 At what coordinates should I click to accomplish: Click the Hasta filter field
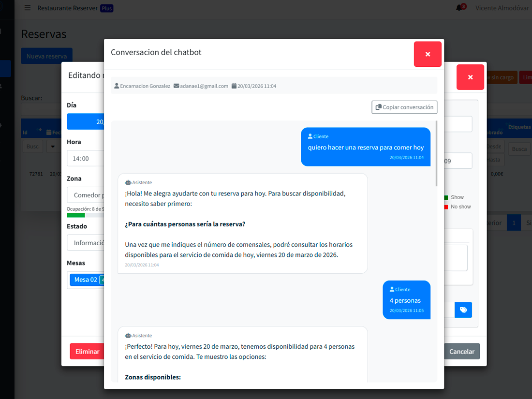pyautogui.click(x=495, y=160)
